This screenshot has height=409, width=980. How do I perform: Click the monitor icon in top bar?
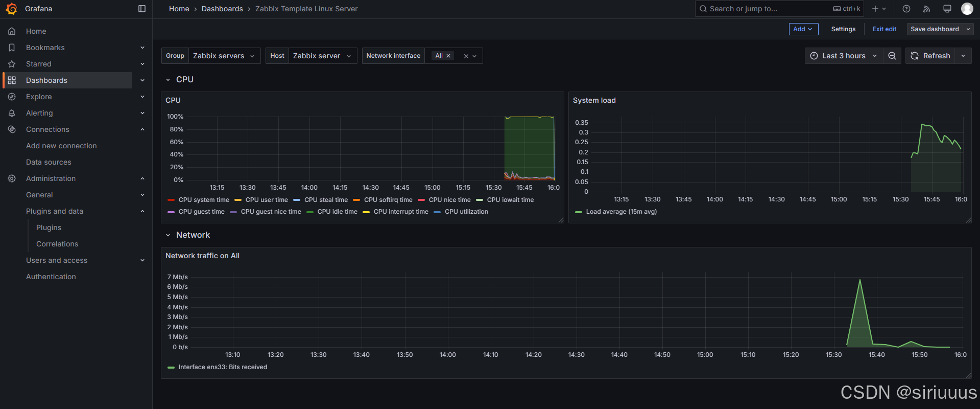(x=947, y=9)
